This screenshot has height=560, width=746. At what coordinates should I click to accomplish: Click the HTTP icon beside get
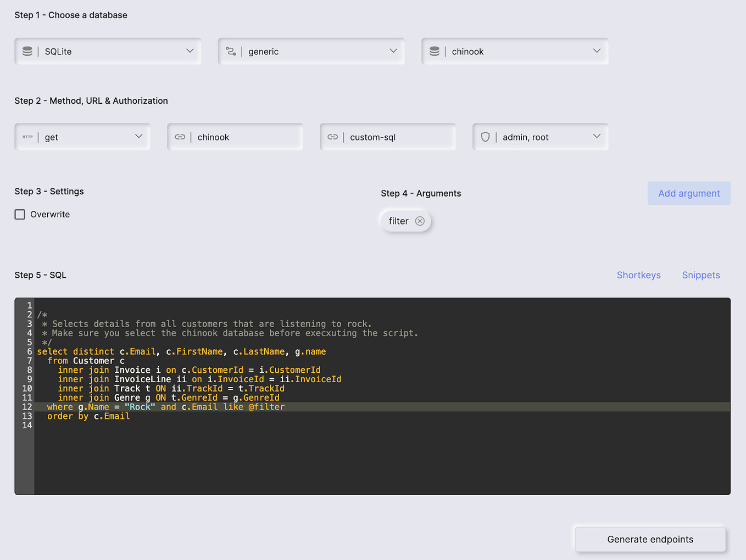(x=27, y=137)
